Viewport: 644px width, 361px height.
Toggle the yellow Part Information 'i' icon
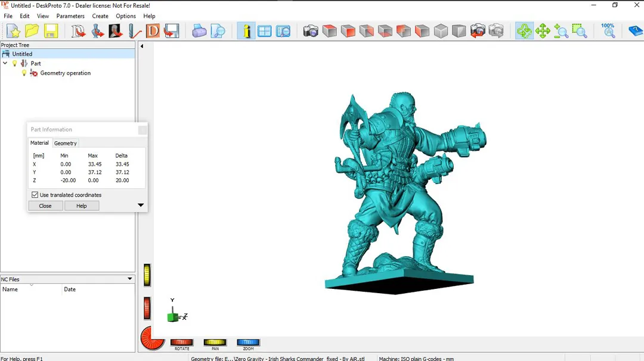click(246, 31)
